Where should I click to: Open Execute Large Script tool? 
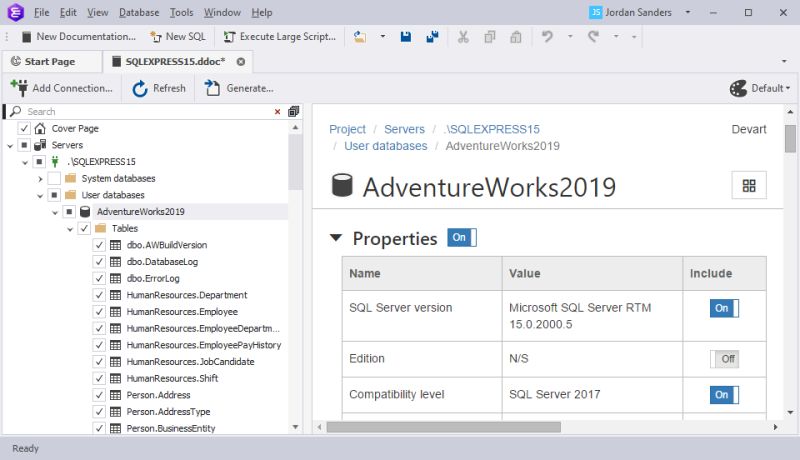pos(280,37)
